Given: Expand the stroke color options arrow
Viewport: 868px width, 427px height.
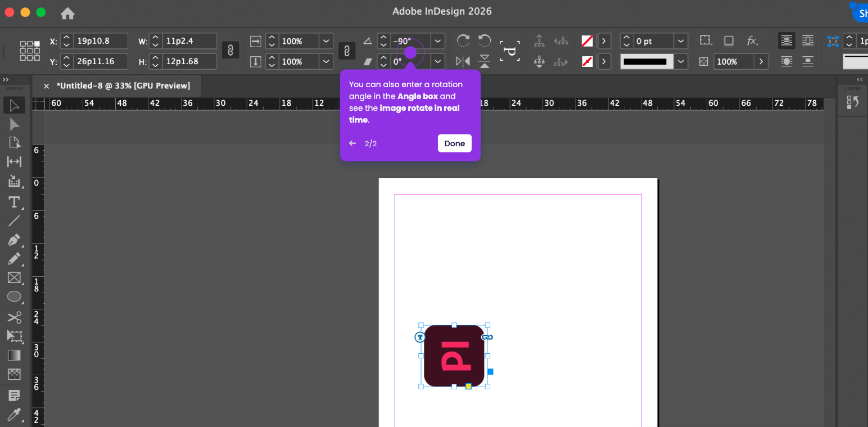Looking at the screenshot, I should tap(604, 61).
